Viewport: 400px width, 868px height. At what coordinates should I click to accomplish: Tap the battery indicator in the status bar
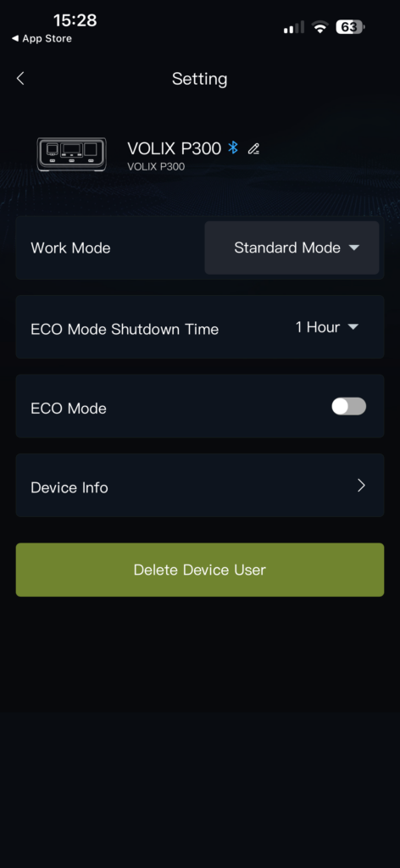(x=350, y=26)
